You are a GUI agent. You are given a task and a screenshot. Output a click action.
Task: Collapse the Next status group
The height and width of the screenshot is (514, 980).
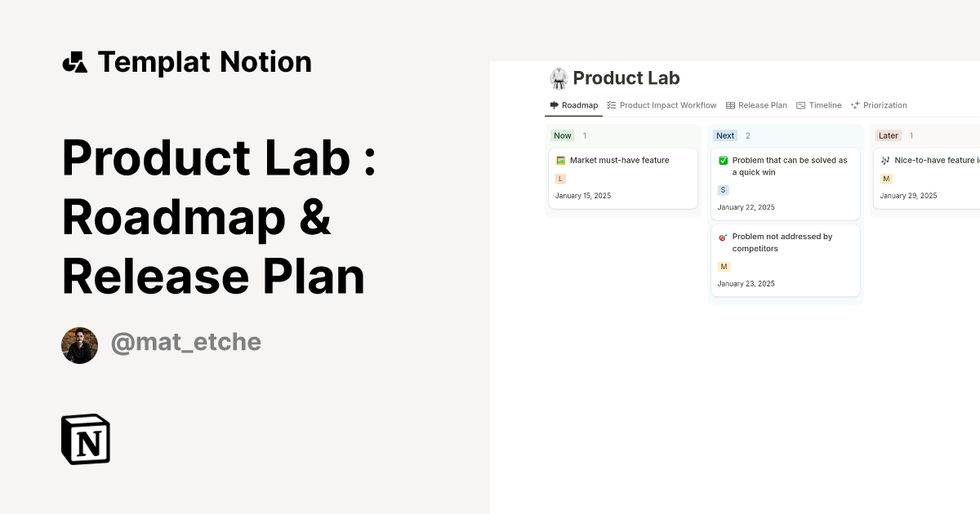[724, 135]
